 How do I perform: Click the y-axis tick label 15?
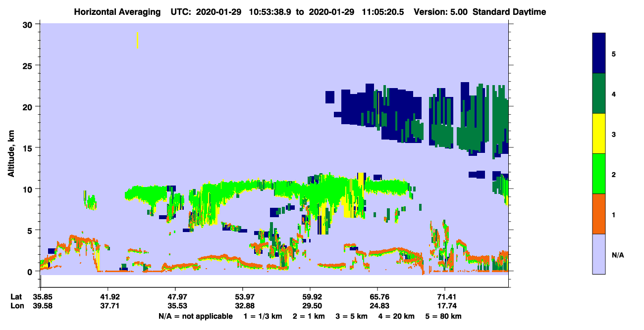tap(29, 148)
